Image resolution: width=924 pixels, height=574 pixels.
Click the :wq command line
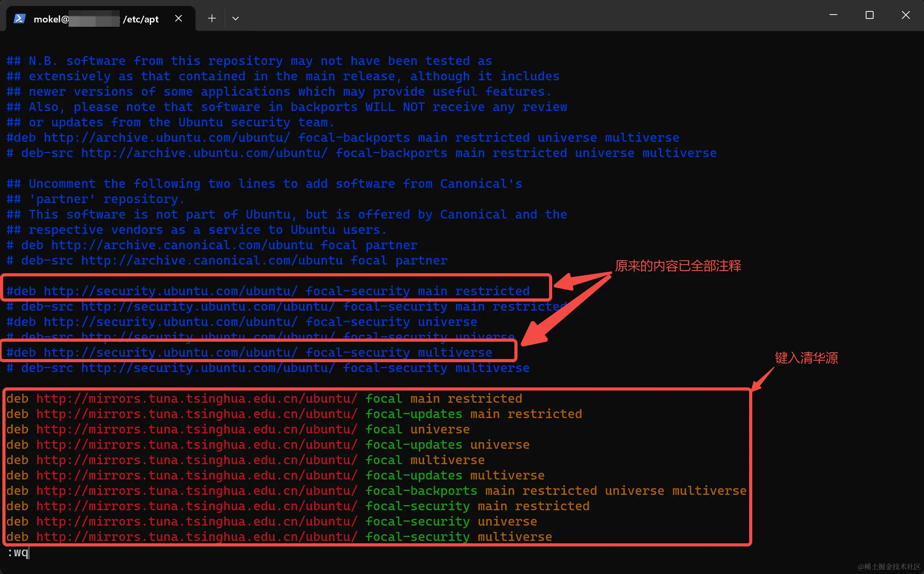(18, 552)
